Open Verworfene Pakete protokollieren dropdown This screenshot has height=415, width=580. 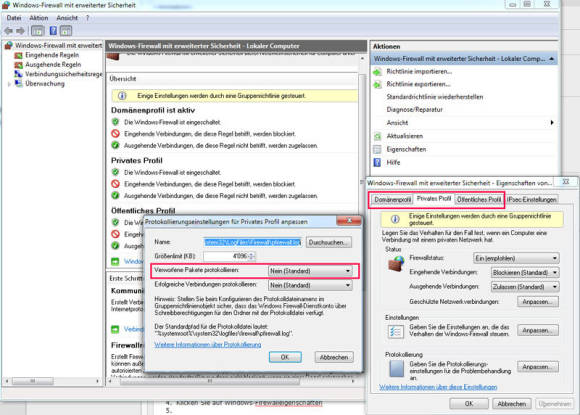(310, 271)
